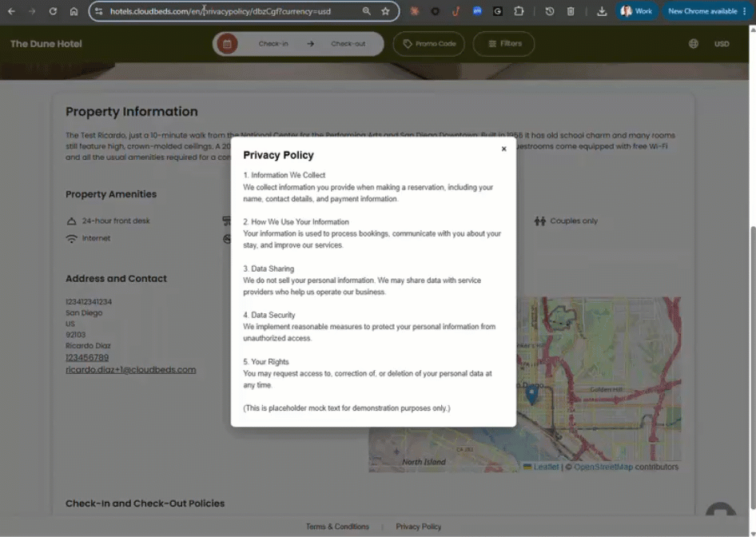Click the 24-hour front desk amenity icon

tap(71, 221)
